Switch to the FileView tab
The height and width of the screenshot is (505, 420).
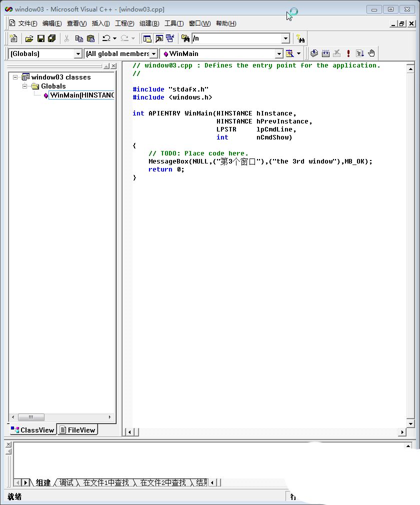77,429
